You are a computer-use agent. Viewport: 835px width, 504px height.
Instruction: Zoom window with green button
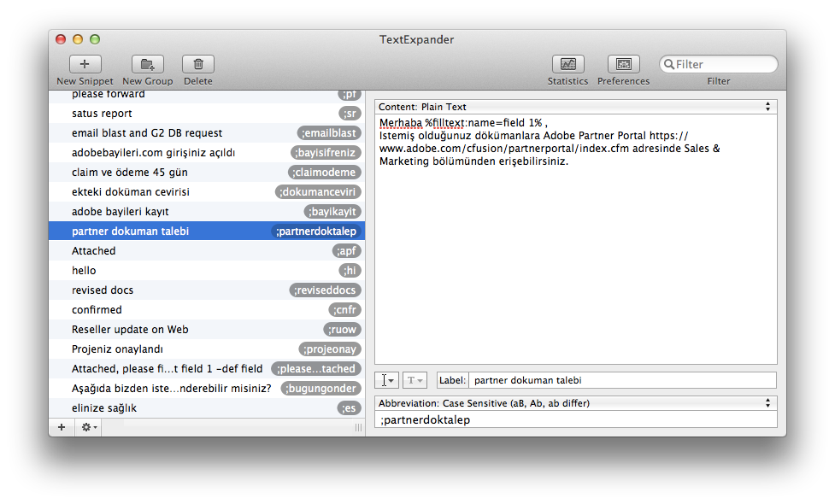(x=95, y=39)
